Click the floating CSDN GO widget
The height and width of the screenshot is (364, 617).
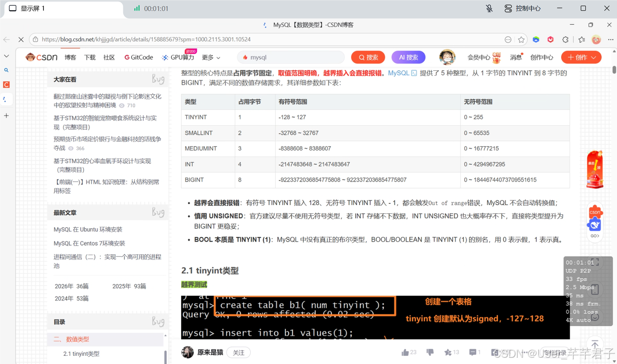(x=594, y=221)
